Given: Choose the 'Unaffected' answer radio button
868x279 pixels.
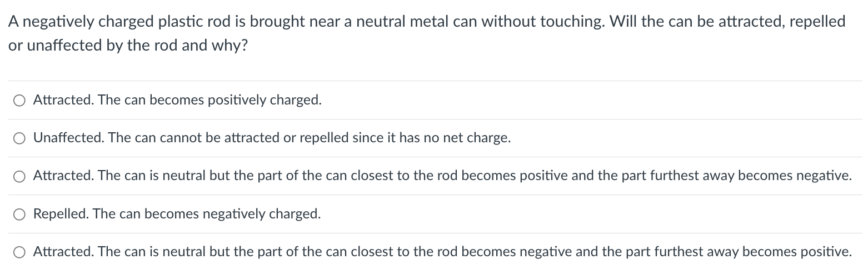Looking at the screenshot, I should [19, 138].
